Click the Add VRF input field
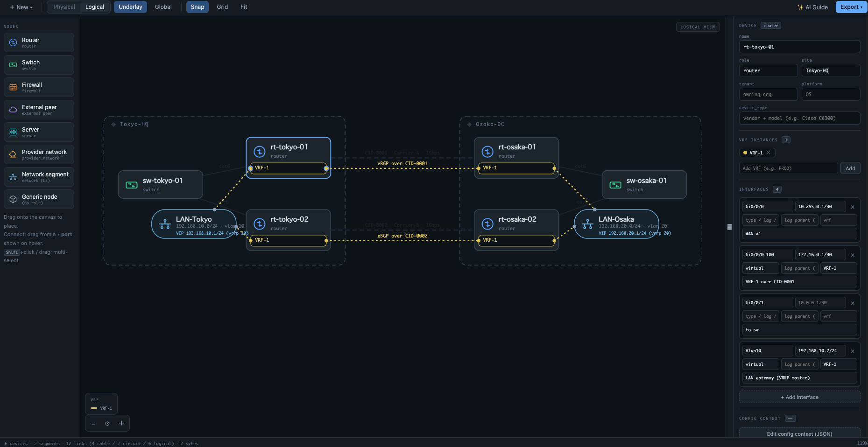This screenshot has height=447, width=868. click(x=788, y=168)
